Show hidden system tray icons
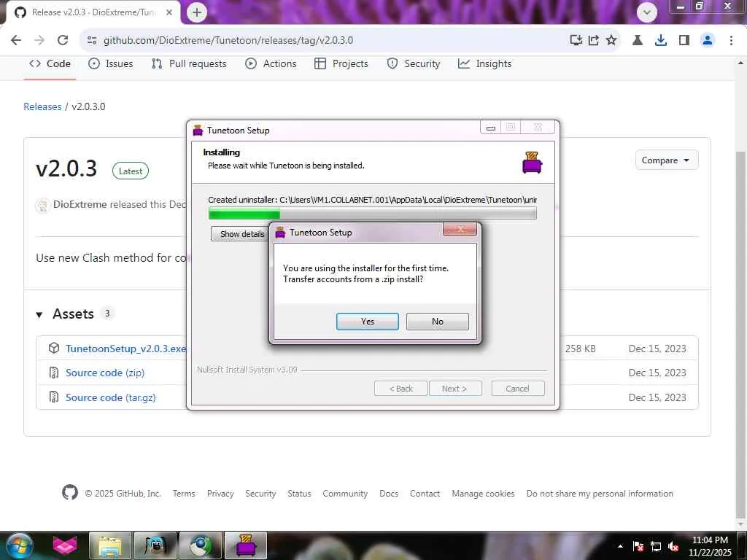Screen dimensions: 747x560 tap(620, 546)
